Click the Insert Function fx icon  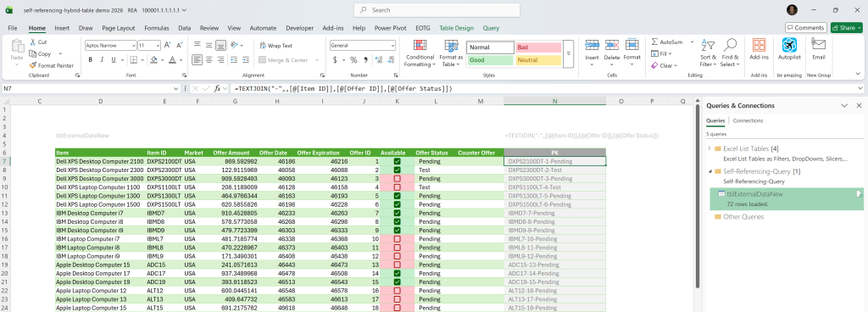pyautogui.click(x=218, y=88)
